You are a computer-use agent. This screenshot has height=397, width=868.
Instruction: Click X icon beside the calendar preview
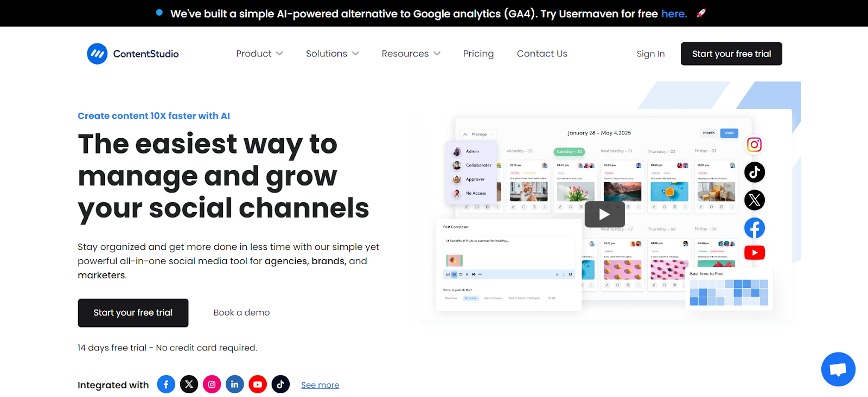click(x=755, y=200)
